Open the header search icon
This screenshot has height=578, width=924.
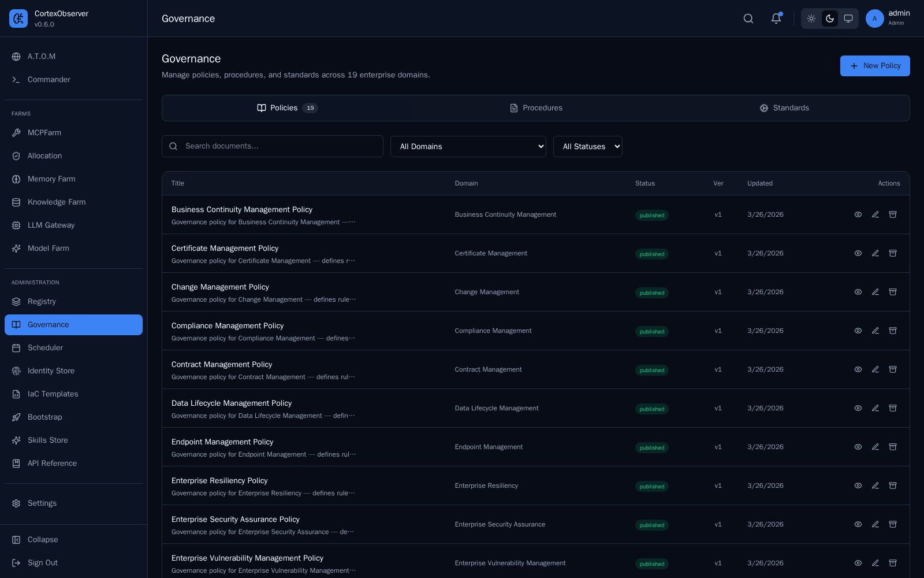[748, 18]
